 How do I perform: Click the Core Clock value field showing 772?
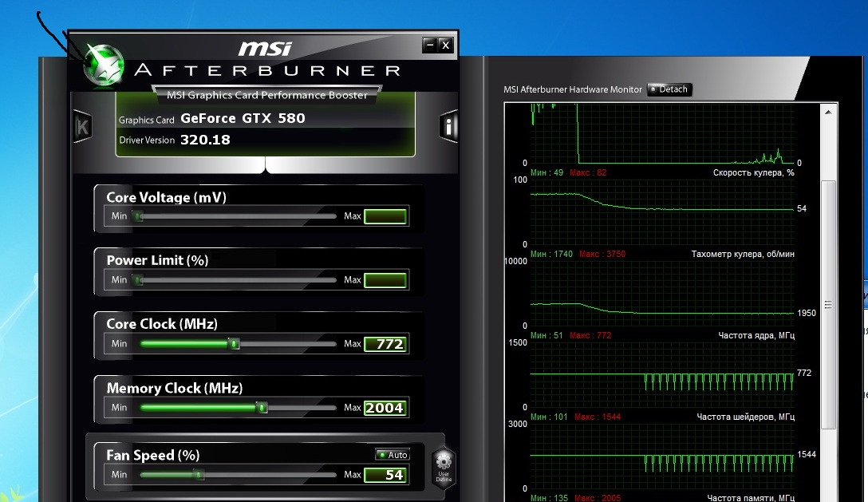coord(385,344)
